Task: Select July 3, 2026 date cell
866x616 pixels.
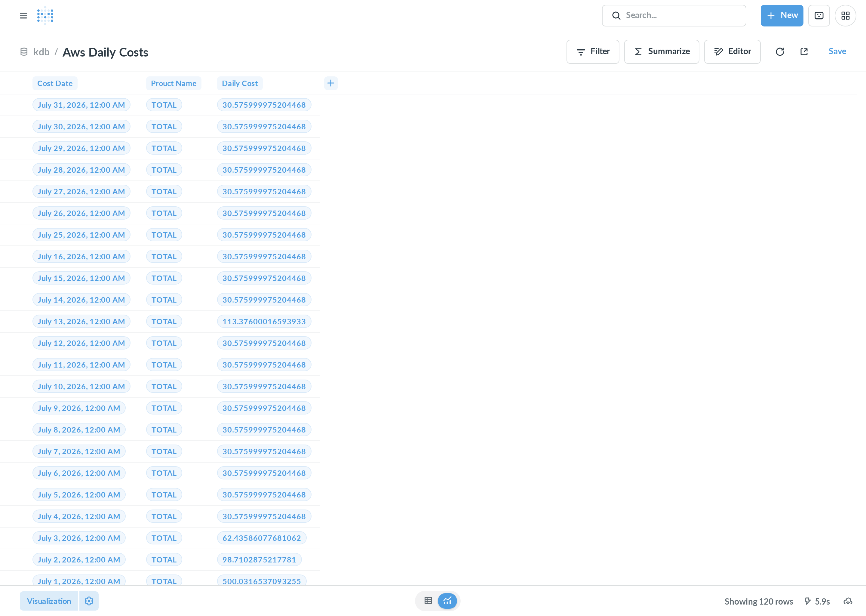Action: [79, 538]
